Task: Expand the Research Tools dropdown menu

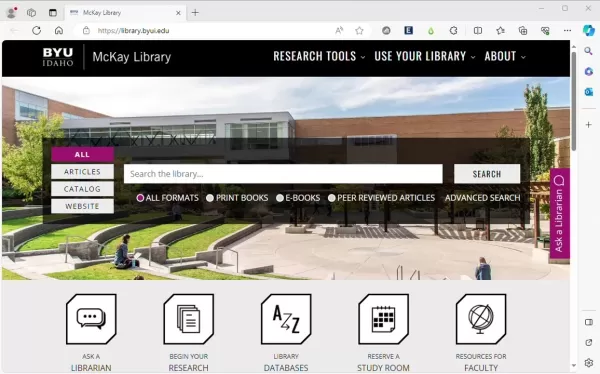Action: [x=319, y=56]
